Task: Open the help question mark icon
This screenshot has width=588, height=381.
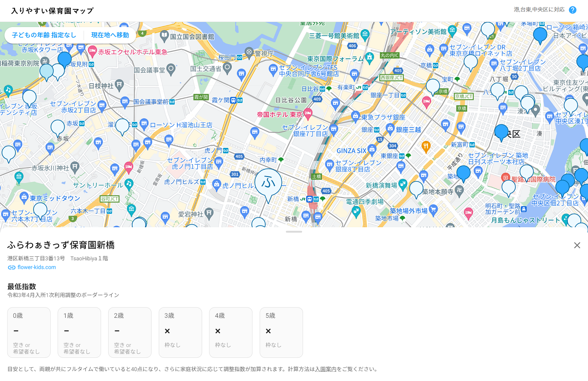Action: (x=573, y=10)
